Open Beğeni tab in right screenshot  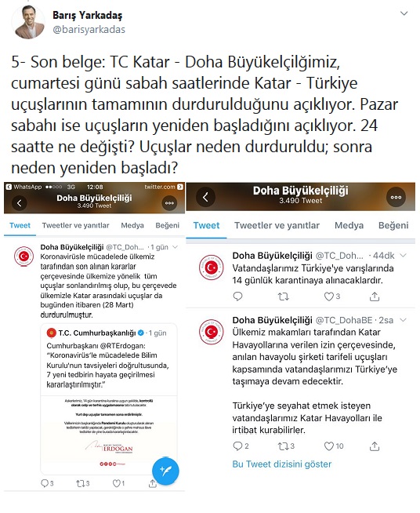tap(393, 225)
